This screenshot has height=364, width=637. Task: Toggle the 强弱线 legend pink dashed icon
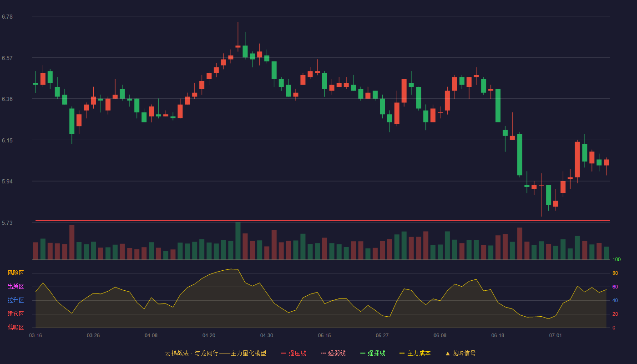point(323,353)
